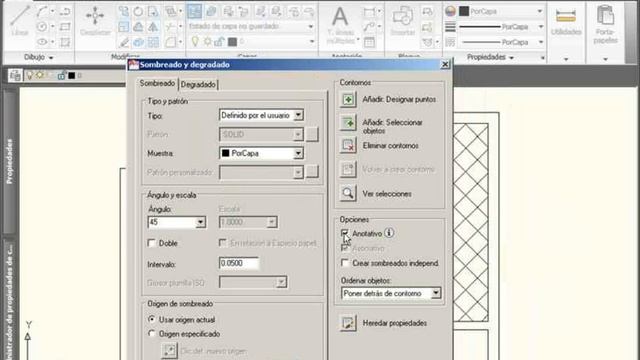Click Heredar propiedades label
Screen dimensions: 640x360
(395, 323)
